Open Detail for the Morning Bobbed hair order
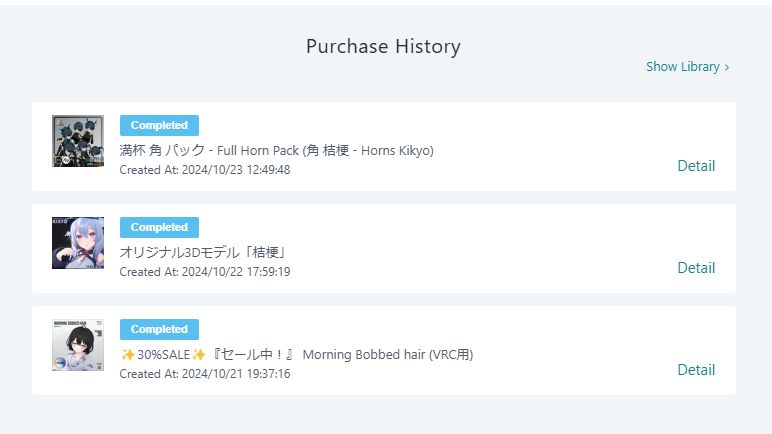The width and height of the screenshot is (772, 434). tap(696, 370)
